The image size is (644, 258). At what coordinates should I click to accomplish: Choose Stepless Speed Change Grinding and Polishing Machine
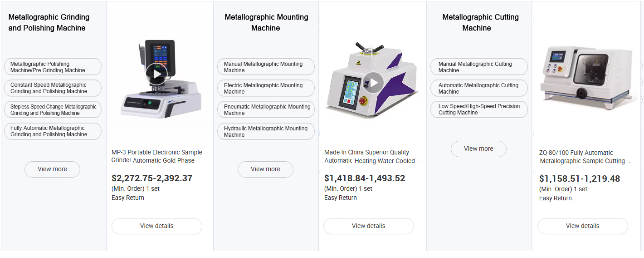click(53, 110)
